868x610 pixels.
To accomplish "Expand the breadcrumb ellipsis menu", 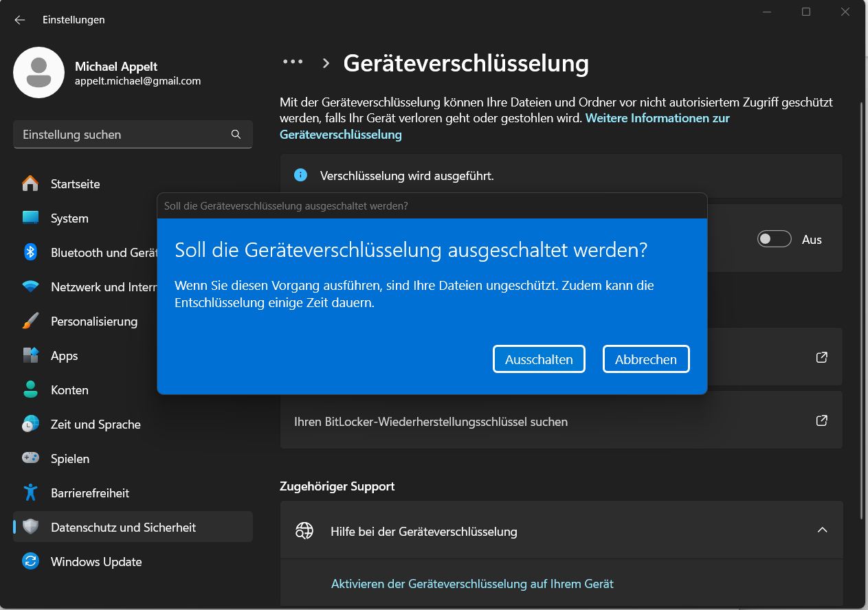I will click(293, 62).
